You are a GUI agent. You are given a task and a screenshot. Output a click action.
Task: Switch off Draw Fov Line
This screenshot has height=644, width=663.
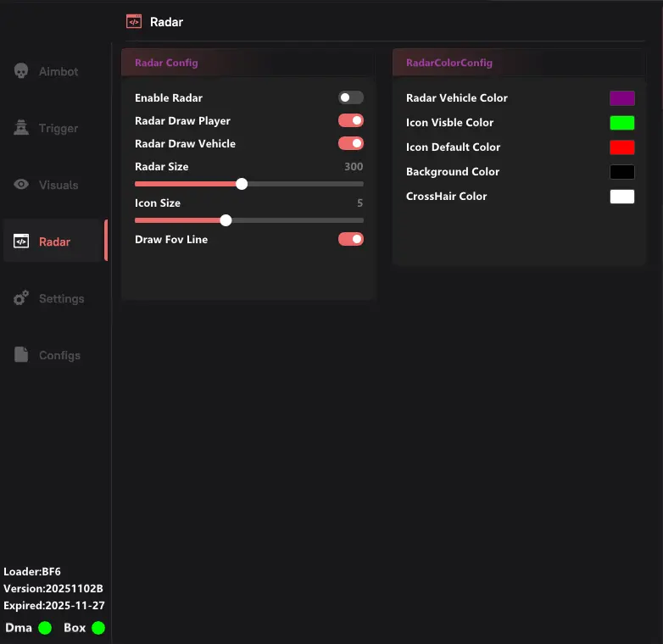(x=351, y=239)
